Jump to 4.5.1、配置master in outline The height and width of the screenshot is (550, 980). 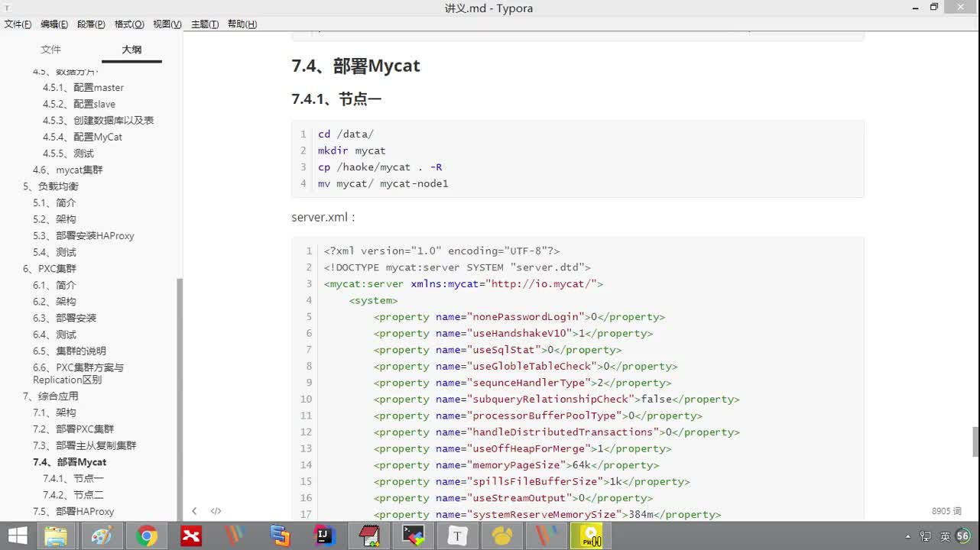[83, 88]
